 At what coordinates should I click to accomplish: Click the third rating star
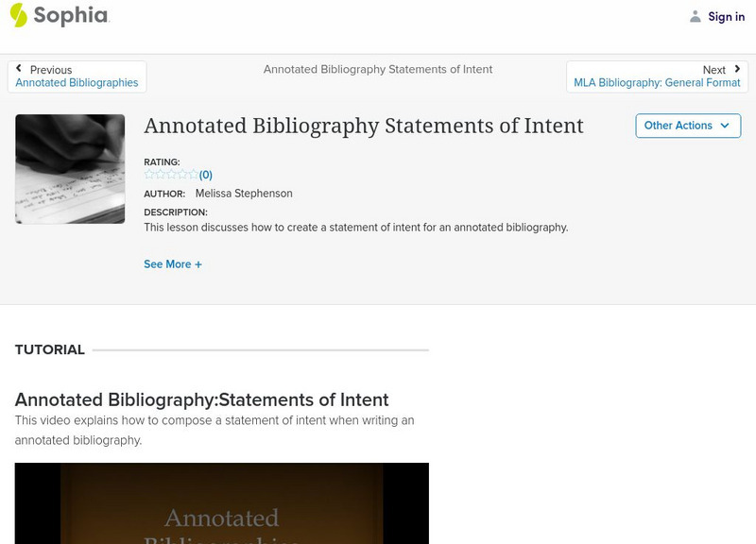[x=171, y=175]
